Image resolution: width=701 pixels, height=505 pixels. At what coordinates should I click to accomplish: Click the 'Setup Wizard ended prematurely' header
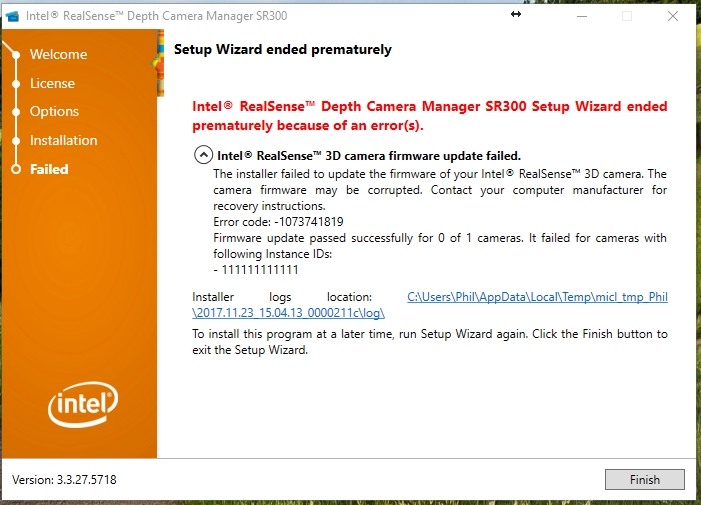pos(283,49)
